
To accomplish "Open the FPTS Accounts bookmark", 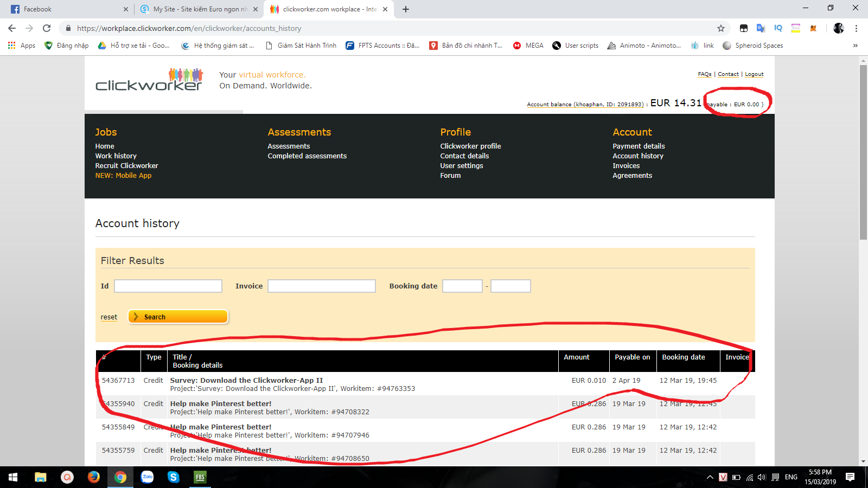I will point(382,46).
